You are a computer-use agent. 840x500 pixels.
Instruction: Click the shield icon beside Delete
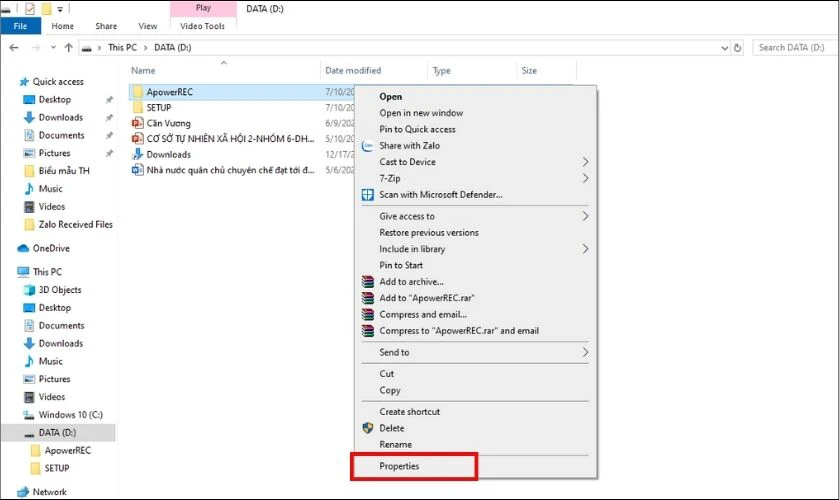coord(368,428)
